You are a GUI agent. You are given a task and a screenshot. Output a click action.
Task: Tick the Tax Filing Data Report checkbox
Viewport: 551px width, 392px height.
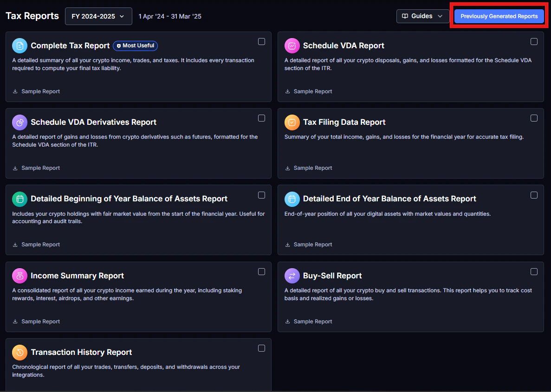534,118
